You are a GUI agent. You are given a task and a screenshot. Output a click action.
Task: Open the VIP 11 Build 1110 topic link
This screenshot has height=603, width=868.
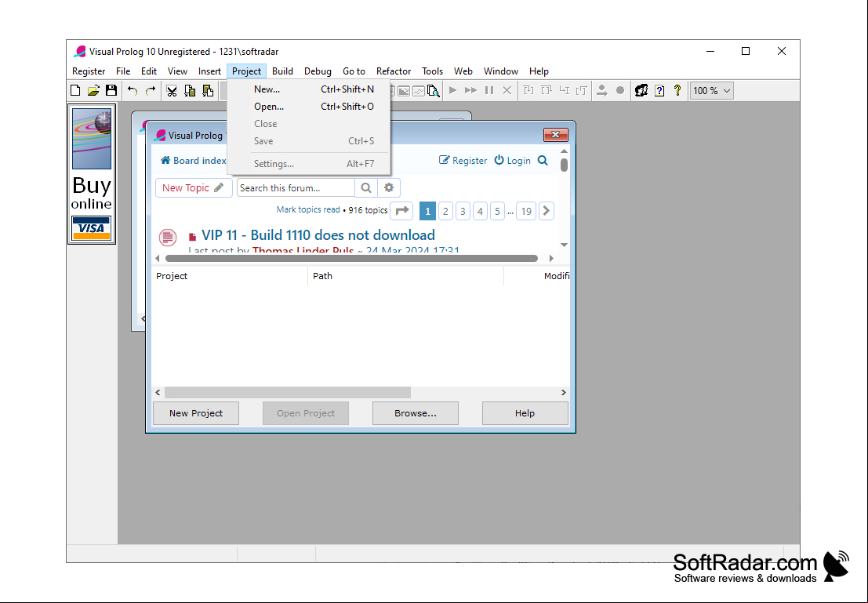[318, 235]
